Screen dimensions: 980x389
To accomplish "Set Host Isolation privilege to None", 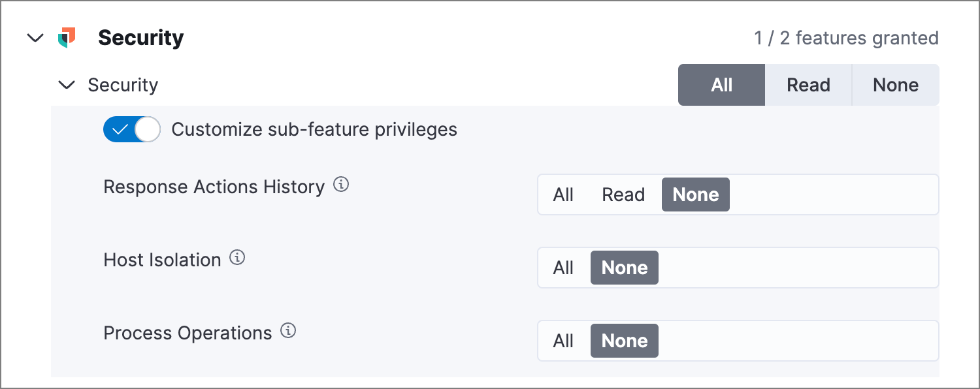I will pos(624,267).
